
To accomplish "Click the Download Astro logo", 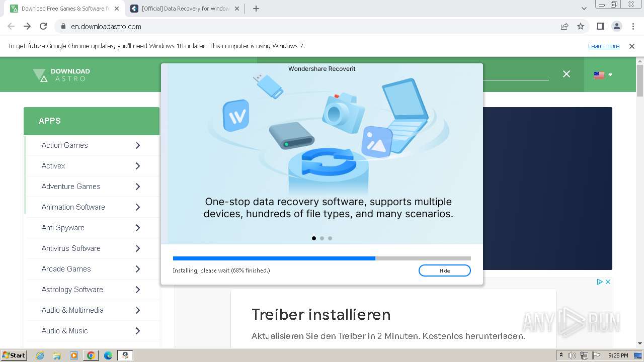I will tap(61, 75).
